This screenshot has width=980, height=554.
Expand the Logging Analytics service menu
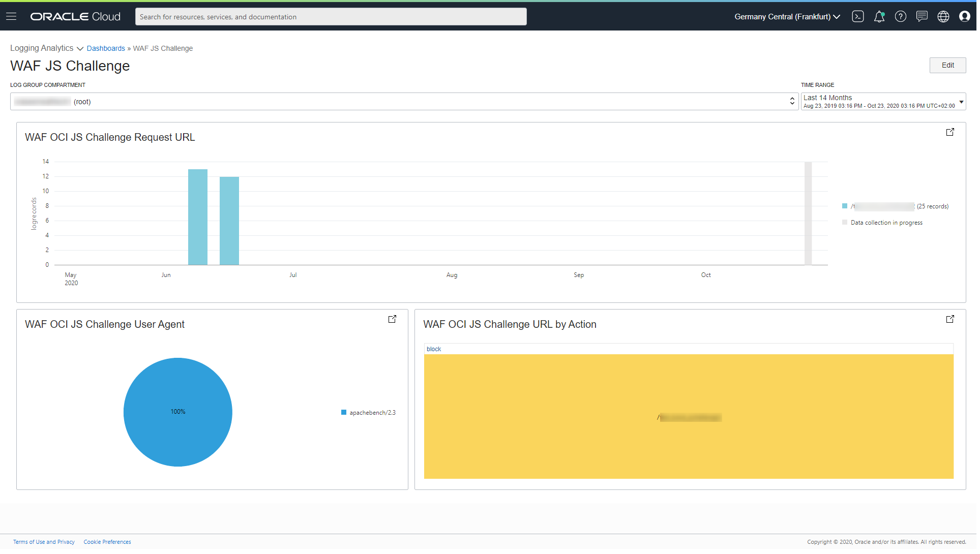[47, 48]
